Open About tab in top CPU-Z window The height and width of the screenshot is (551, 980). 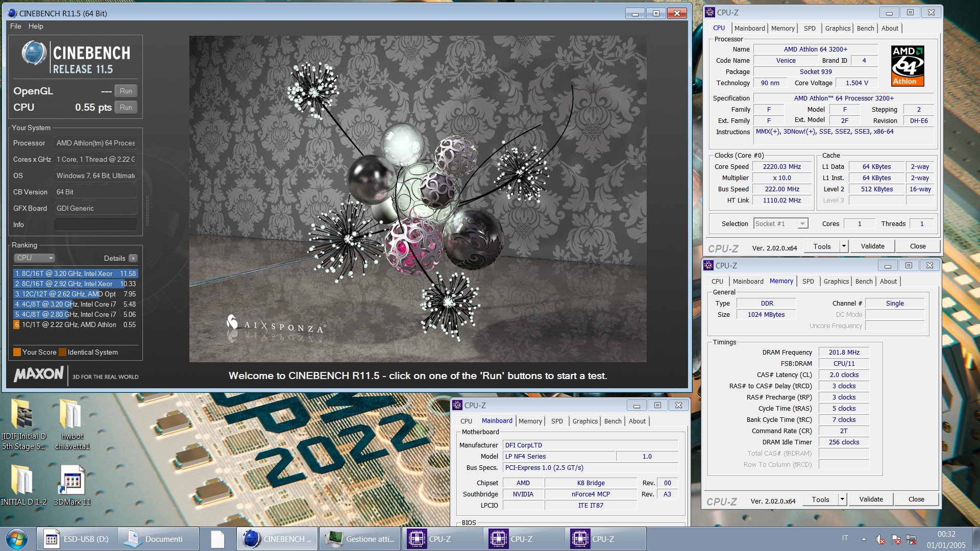(890, 29)
